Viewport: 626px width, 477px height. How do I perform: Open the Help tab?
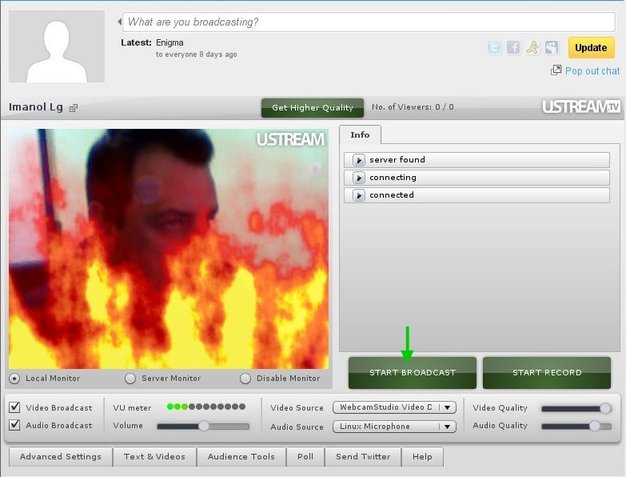point(422,457)
